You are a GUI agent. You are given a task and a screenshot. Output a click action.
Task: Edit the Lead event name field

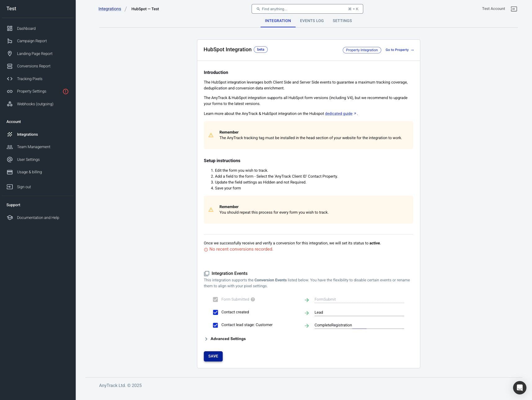click(x=359, y=312)
